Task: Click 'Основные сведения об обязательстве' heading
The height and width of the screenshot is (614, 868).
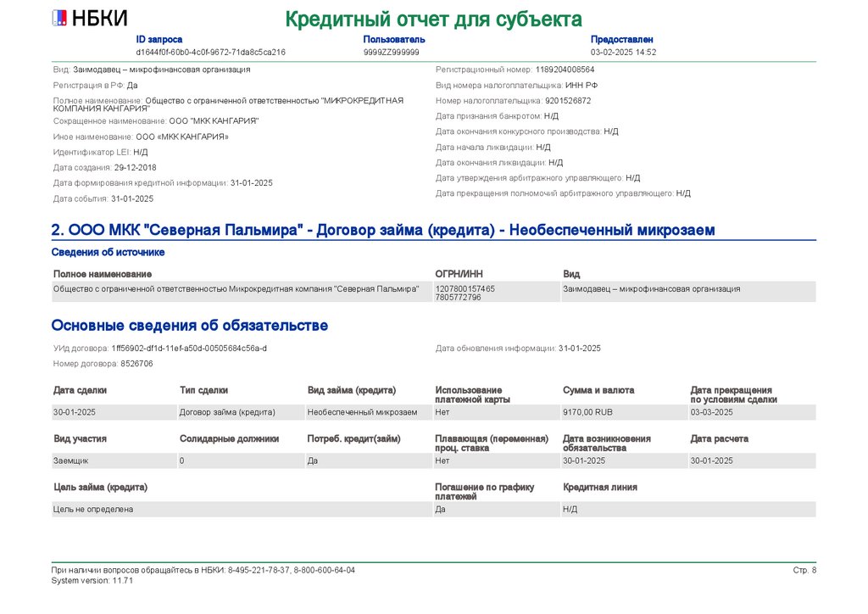Action: (190, 326)
